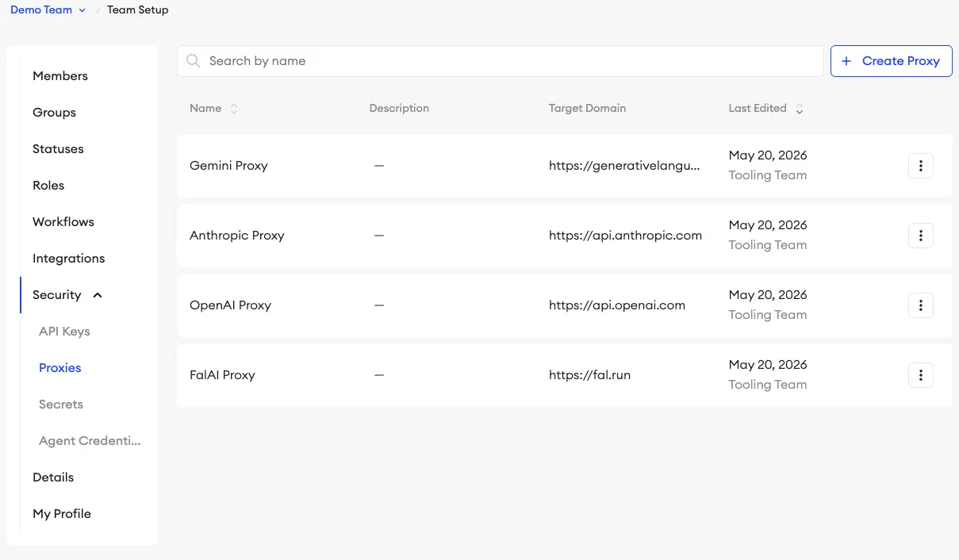The height and width of the screenshot is (560, 959).
Task: Open the Gemini Proxy row options menu
Action: tap(920, 166)
